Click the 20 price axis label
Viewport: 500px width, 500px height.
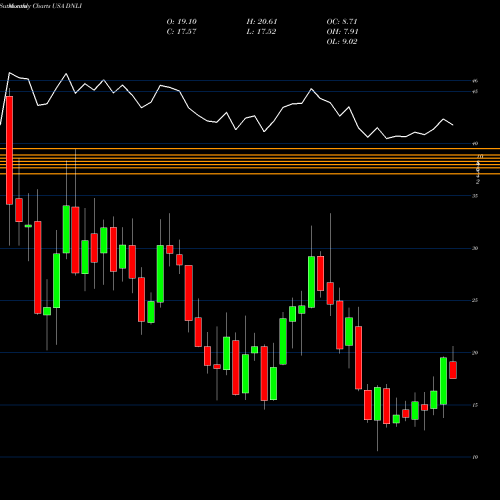pos(475,353)
